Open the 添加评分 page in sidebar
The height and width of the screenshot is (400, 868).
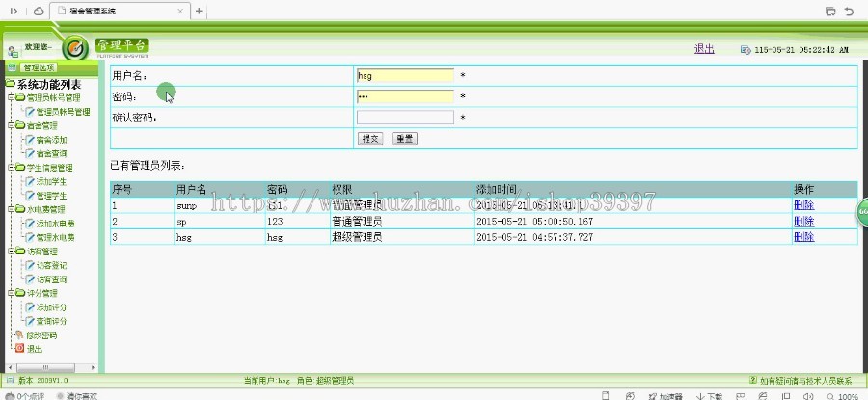tap(51, 307)
